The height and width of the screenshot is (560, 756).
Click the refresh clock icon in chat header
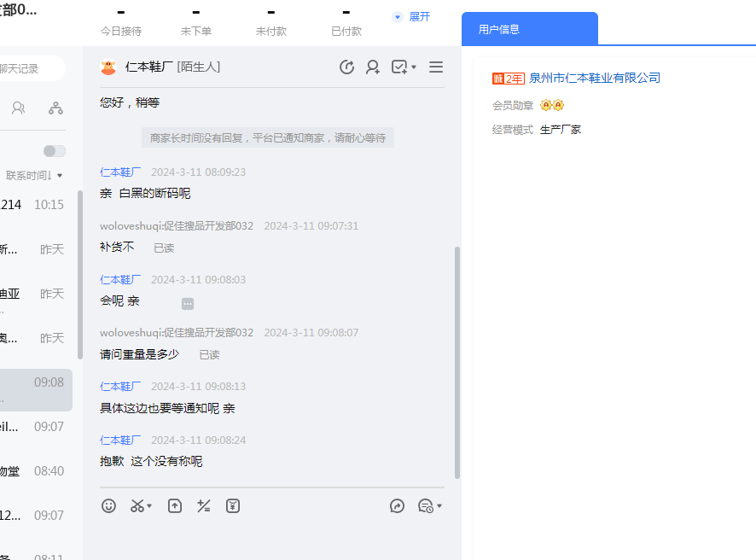point(346,67)
